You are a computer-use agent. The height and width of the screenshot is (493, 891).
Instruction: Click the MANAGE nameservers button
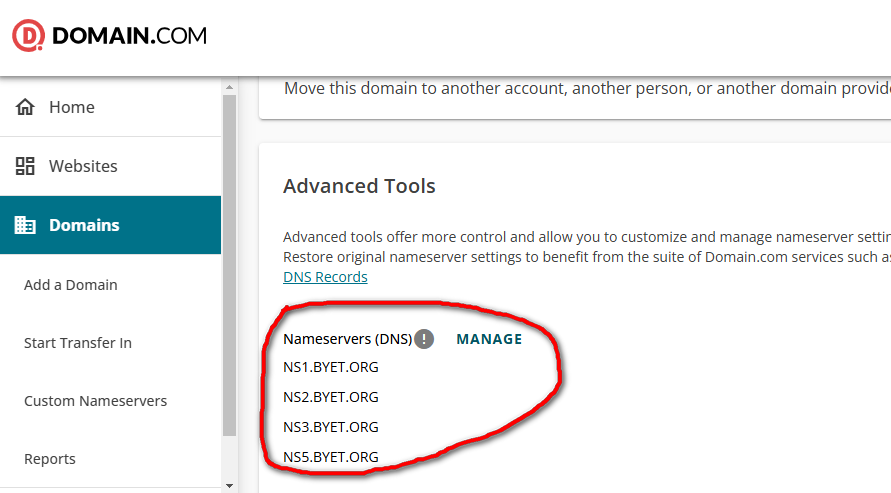tap(489, 339)
